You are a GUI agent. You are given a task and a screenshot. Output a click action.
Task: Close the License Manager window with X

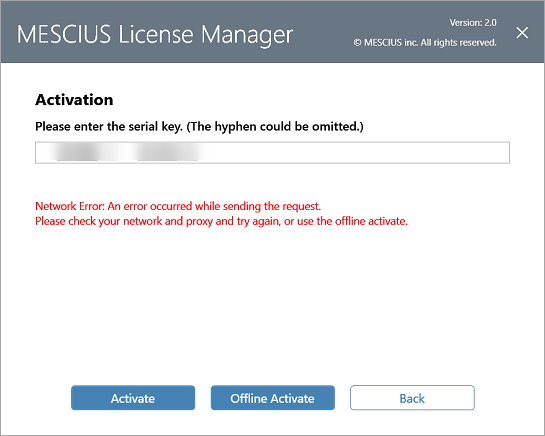coord(522,33)
